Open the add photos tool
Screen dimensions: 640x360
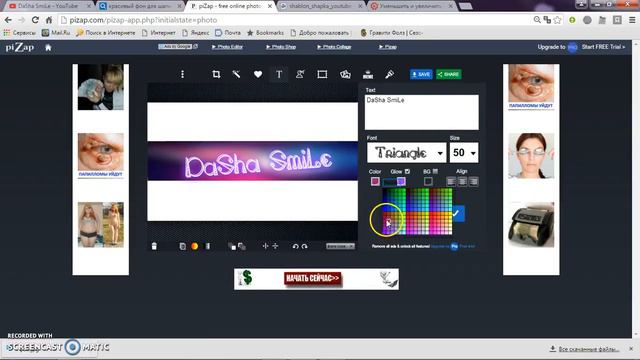(x=345, y=74)
